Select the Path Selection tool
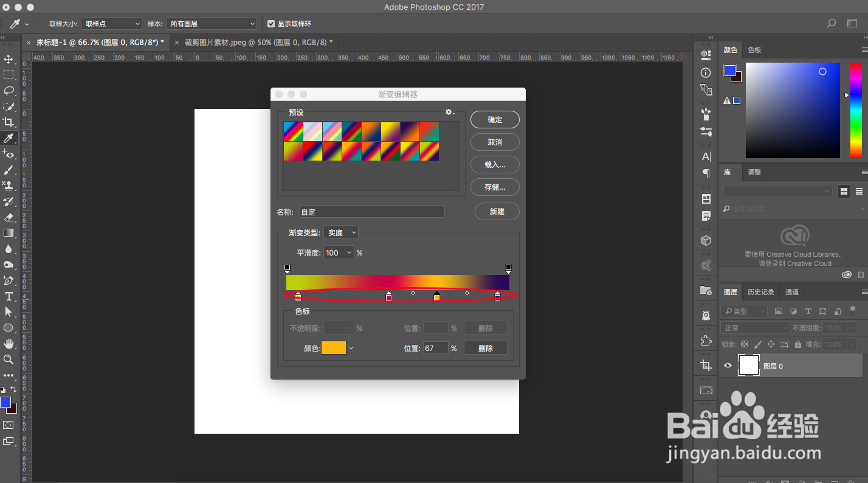Image resolution: width=868 pixels, height=483 pixels. [x=9, y=311]
